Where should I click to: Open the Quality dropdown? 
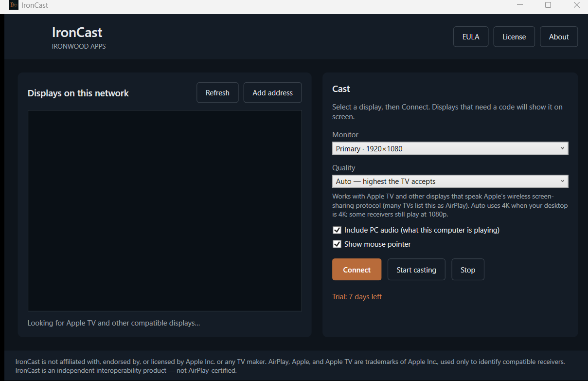(x=450, y=181)
